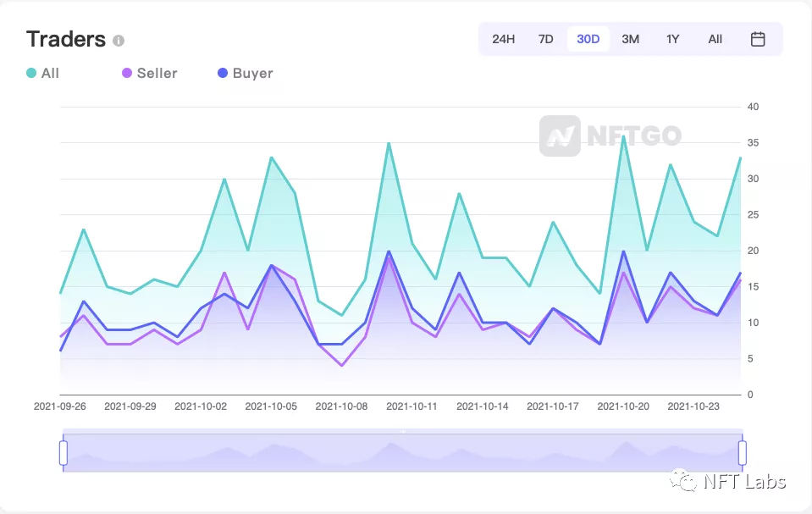Switch to the 1Y time range
Viewport: 812px width, 514px height.
(x=672, y=39)
